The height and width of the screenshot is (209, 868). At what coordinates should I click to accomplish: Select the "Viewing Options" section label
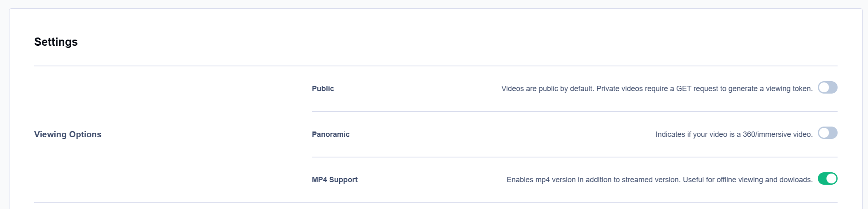[x=68, y=134]
